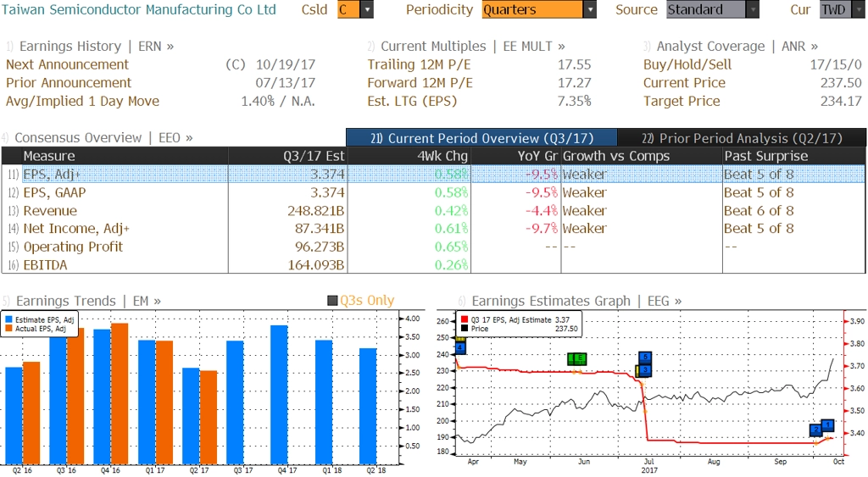Click Net Income estimate 87.341B
868x477 pixels.
point(320,229)
